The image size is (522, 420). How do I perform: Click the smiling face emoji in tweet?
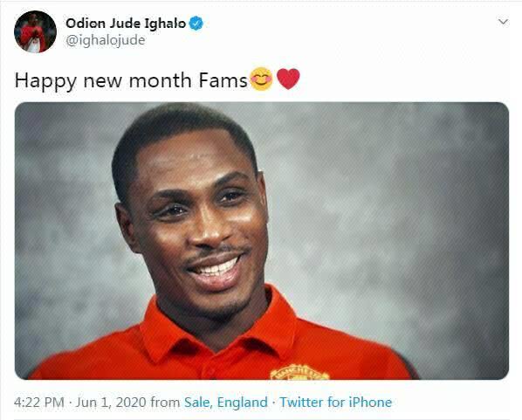[x=261, y=79]
